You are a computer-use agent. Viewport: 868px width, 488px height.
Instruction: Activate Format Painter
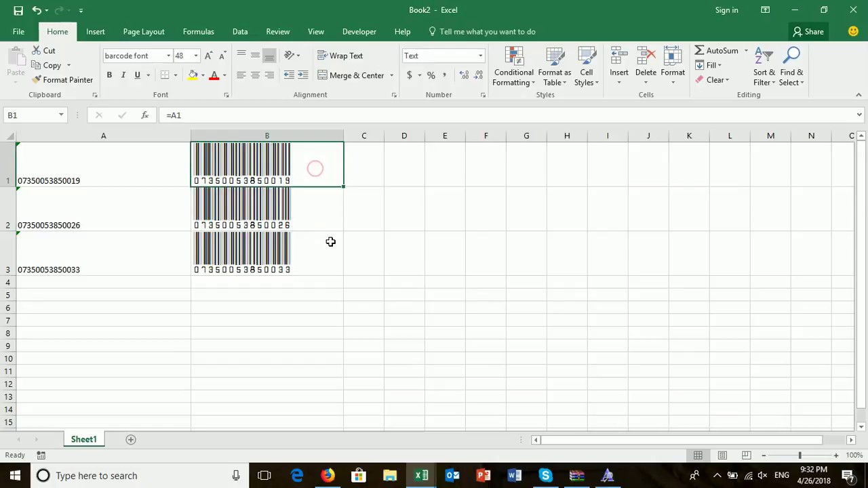[62, 80]
